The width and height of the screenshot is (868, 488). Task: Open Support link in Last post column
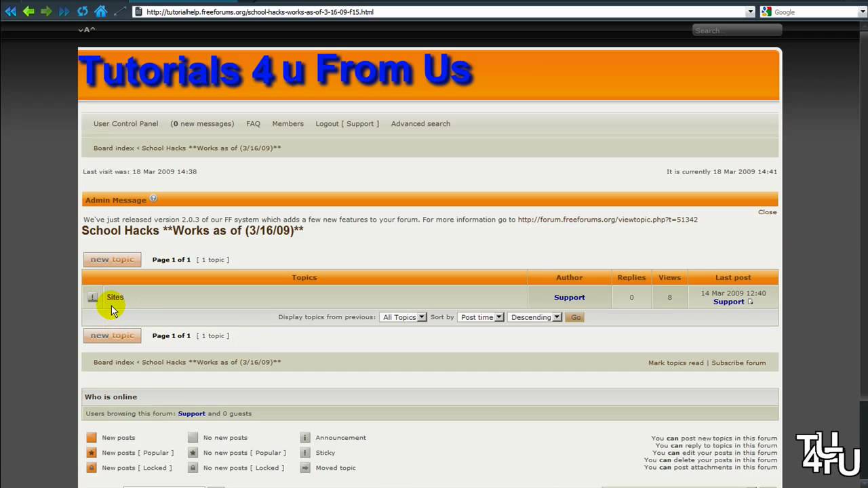(728, 302)
